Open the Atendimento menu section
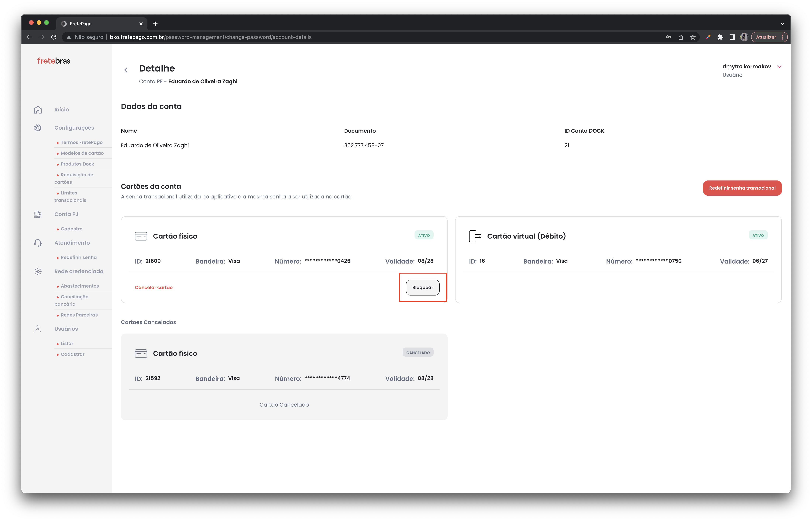812x521 pixels. pos(72,243)
